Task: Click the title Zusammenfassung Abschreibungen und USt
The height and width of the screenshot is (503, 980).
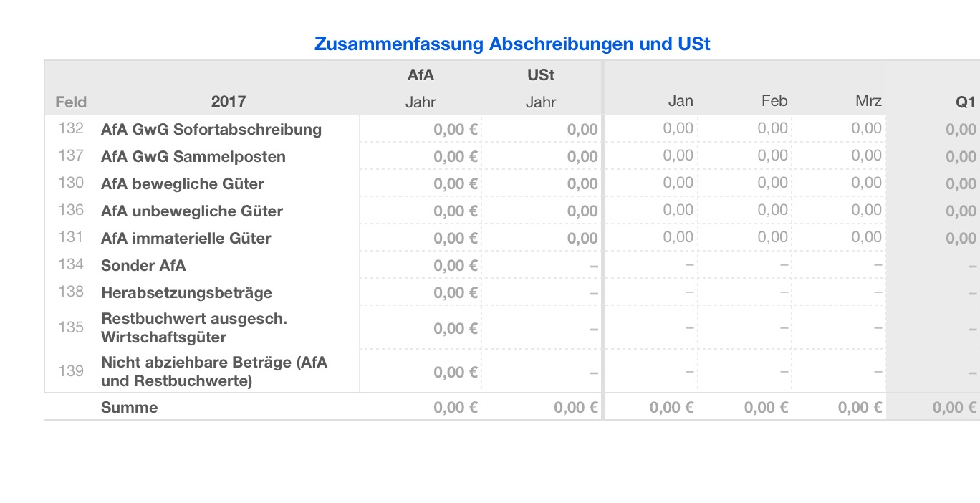Action: pos(512,44)
